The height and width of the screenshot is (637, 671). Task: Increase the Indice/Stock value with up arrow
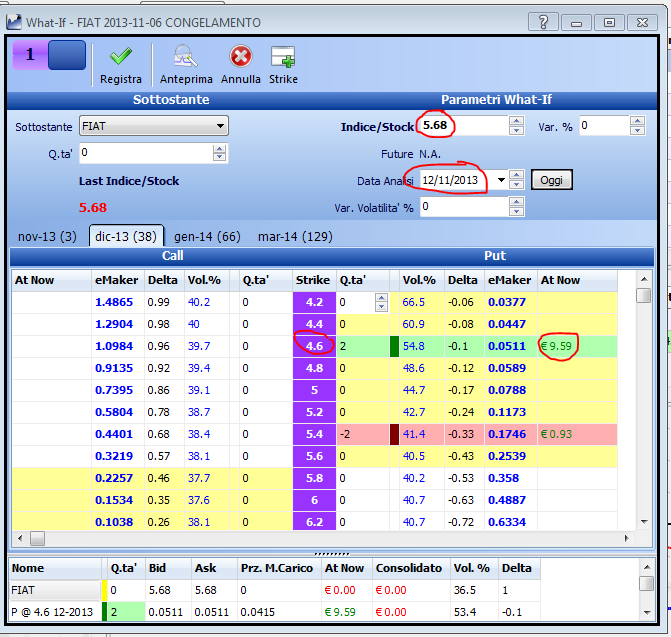click(x=517, y=121)
